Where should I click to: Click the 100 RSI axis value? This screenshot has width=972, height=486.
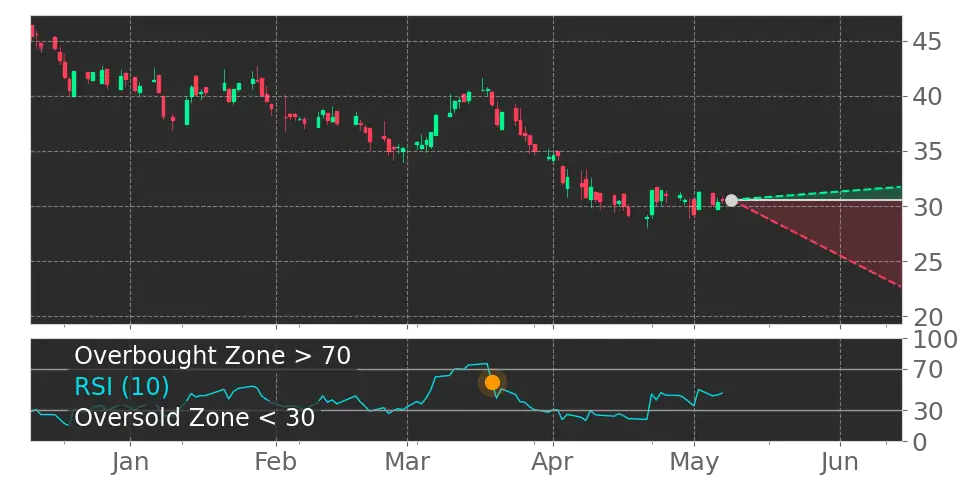point(934,340)
